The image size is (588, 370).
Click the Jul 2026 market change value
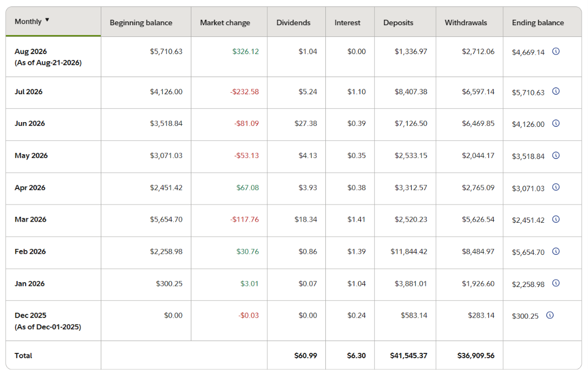(x=244, y=92)
